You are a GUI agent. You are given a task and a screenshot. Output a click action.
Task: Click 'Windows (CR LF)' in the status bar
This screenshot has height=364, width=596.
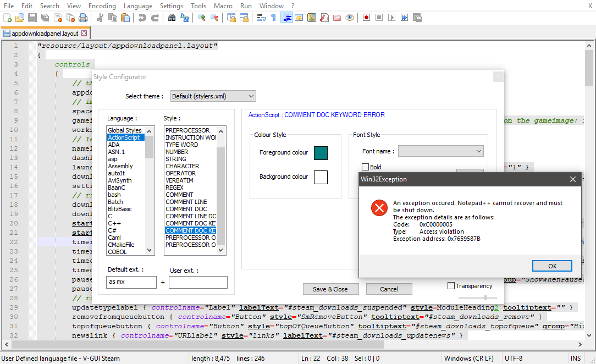coord(468,359)
